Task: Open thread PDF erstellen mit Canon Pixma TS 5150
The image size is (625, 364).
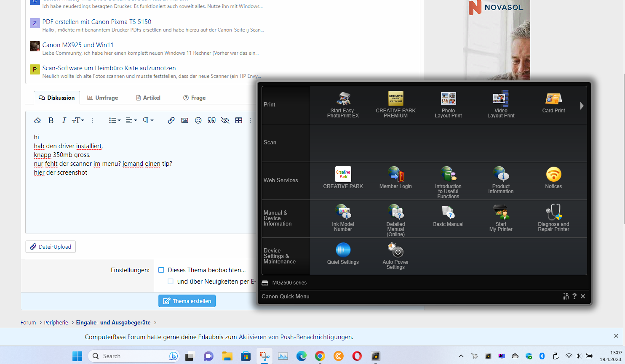Action: (x=96, y=22)
